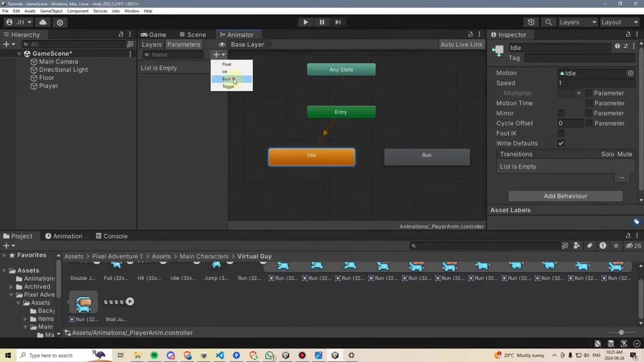The image size is (644, 362).
Task: Open Visual Studio Code in taskbar
Action: point(220,355)
